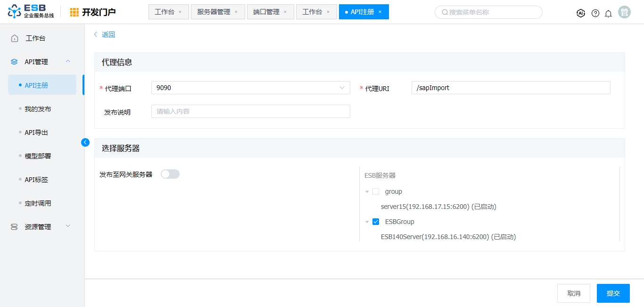The height and width of the screenshot is (307, 644).
Task: Click the 开发门户 grid icon
Action: [x=74, y=12]
